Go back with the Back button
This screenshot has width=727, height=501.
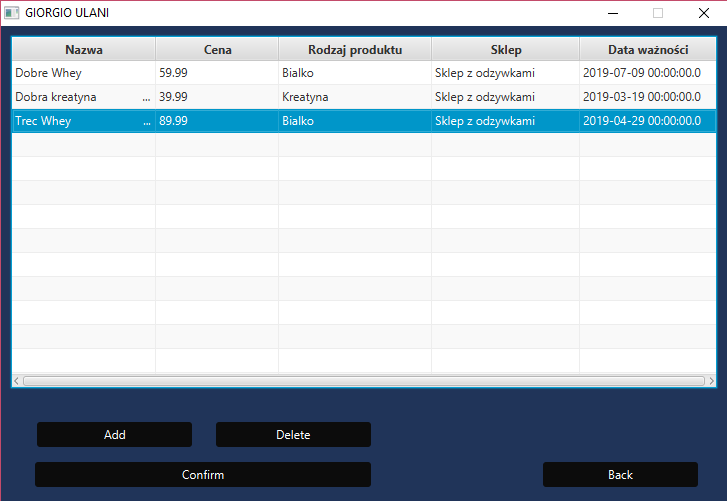[620, 474]
